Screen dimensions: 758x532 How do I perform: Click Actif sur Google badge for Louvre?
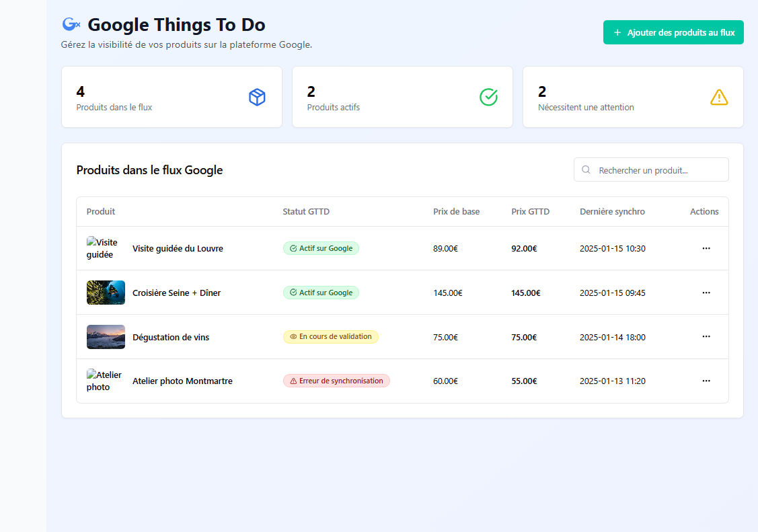coord(321,248)
